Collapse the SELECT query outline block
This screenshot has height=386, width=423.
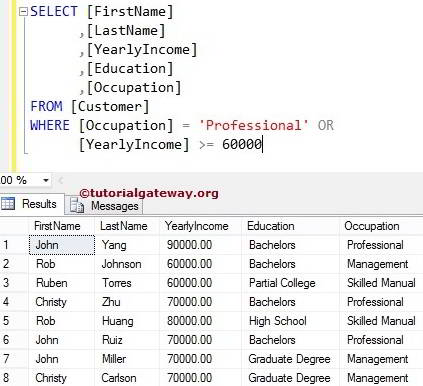23,12
